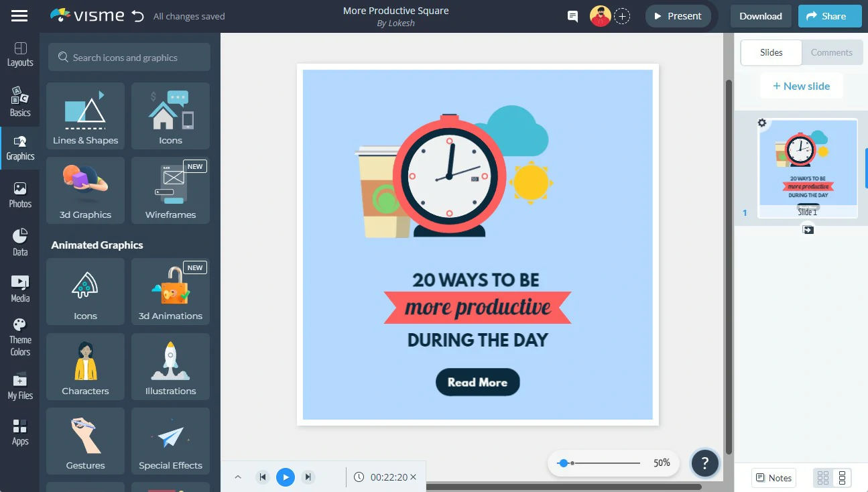This screenshot has height=492, width=868.
Task: Add a collaborator with plus circle
Action: 622,16
